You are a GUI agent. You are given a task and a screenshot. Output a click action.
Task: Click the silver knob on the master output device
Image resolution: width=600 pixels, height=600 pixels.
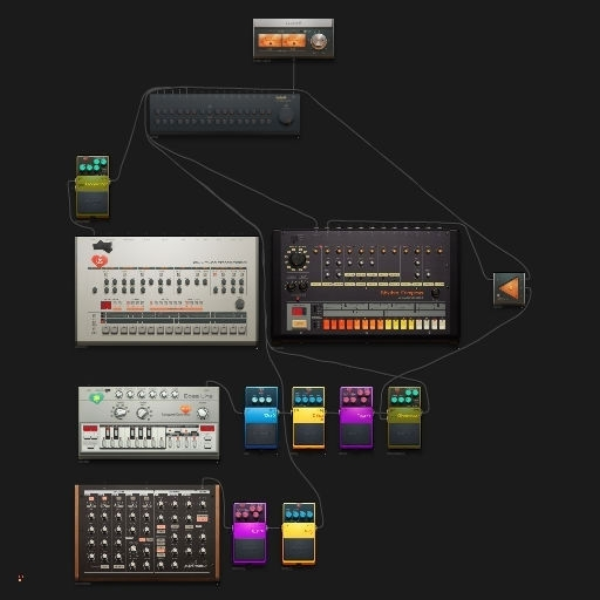pos(318,41)
